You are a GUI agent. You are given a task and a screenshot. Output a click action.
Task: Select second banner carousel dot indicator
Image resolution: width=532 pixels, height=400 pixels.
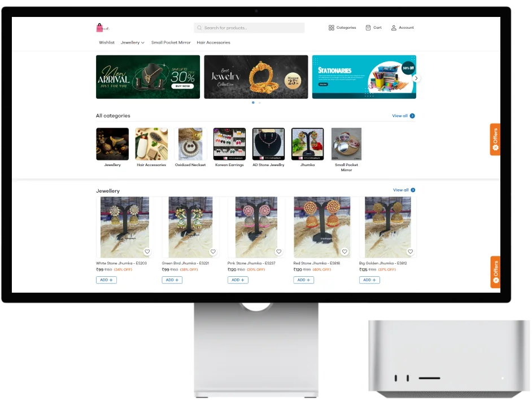pos(259,103)
